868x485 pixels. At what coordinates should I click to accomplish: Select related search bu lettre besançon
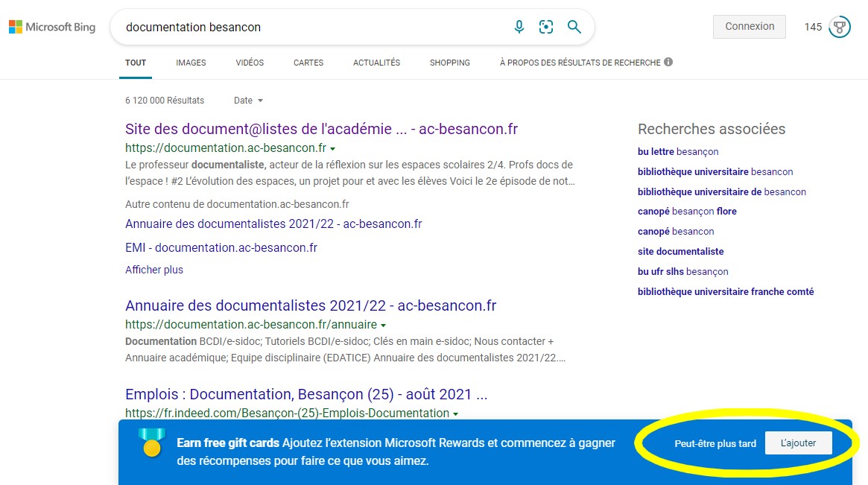(x=677, y=152)
